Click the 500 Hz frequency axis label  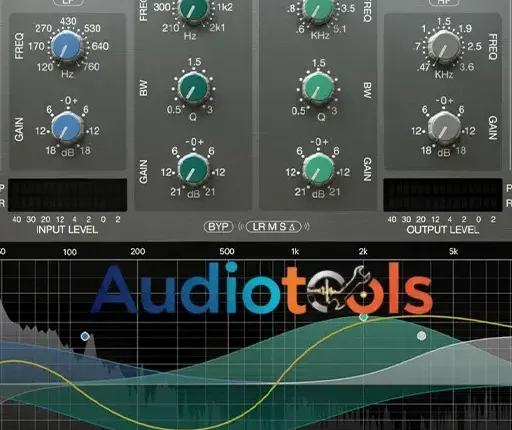tap(227, 251)
